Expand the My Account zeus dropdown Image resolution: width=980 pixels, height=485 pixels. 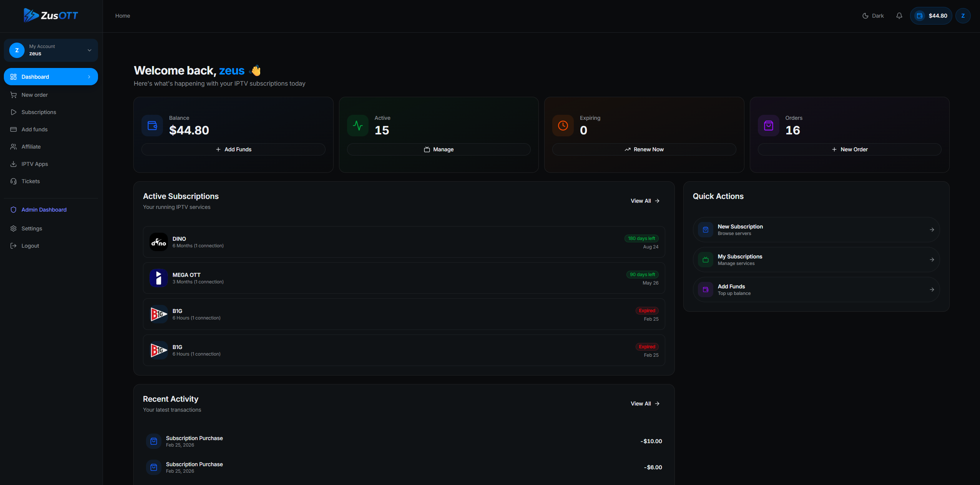[89, 50]
